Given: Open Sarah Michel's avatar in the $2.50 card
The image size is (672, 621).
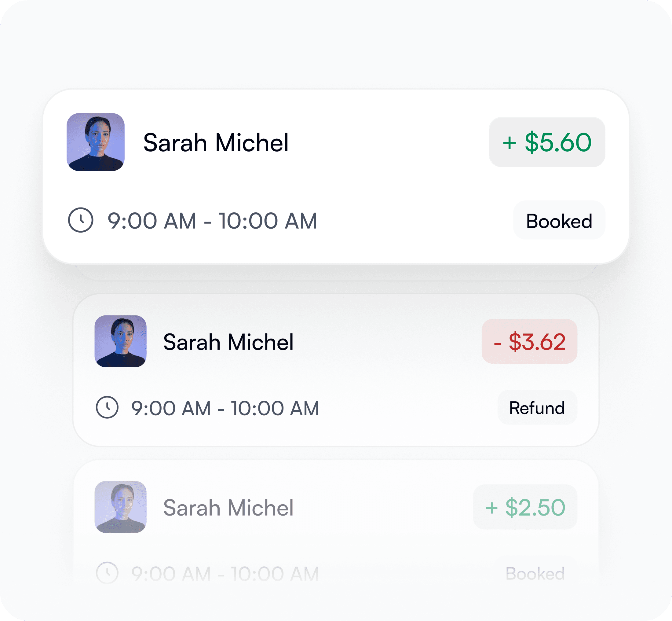Looking at the screenshot, I should coord(120,506).
